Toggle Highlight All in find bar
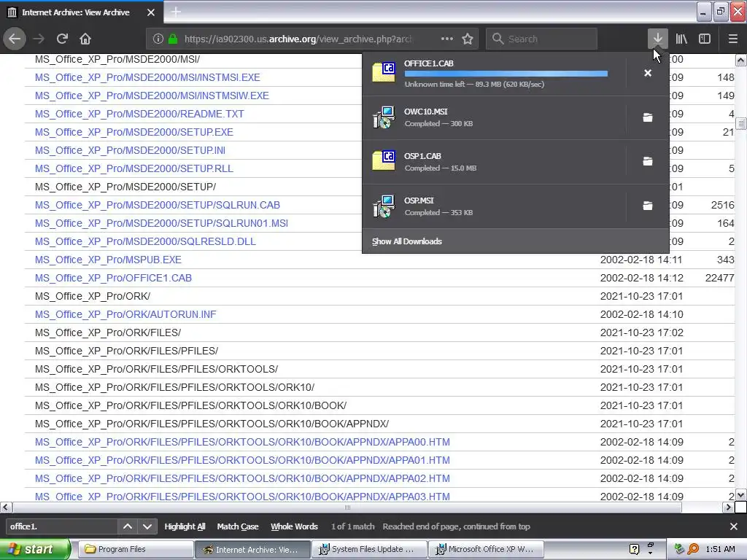The width and height of the screenshot is (747, 560). 185,526
